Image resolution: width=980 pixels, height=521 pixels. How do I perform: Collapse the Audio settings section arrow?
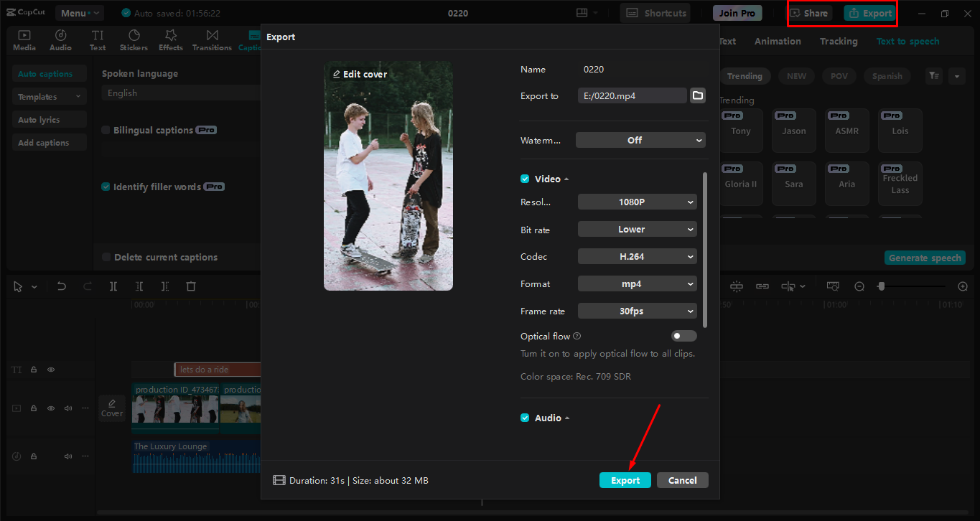tap(567, 418)
